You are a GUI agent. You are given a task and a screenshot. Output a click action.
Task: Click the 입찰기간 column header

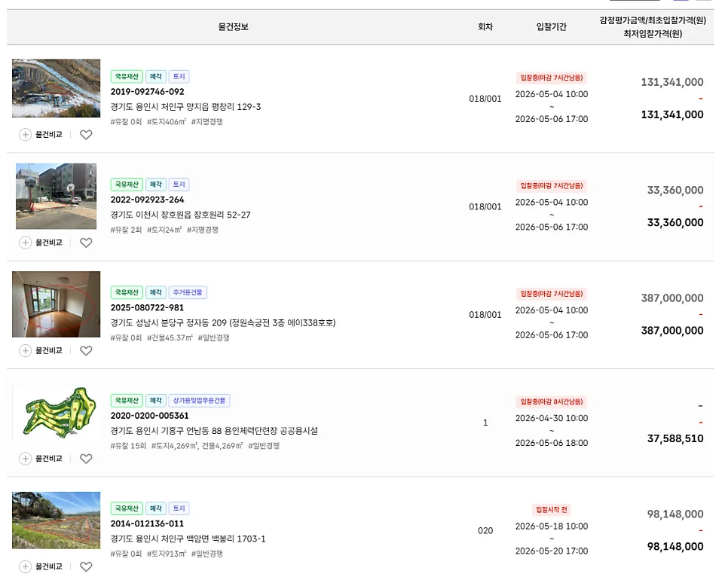pos(552,27)
